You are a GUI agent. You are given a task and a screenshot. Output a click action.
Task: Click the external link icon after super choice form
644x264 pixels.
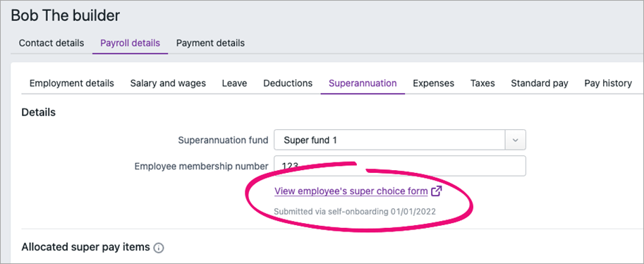[x=437, y=191]
